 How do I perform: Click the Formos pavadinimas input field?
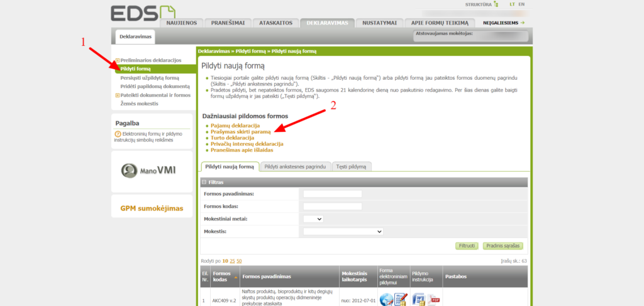point(332,194)
